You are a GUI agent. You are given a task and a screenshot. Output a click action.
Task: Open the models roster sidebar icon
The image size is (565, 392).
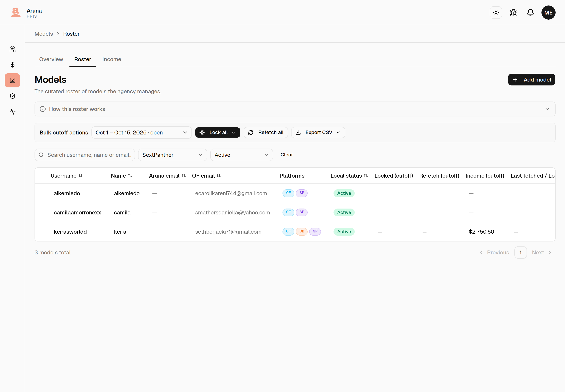point(13,80)
